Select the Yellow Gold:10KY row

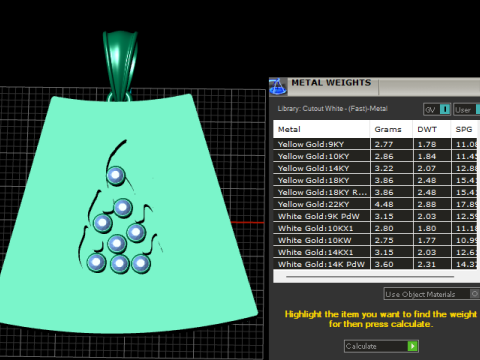click(375, 156)
